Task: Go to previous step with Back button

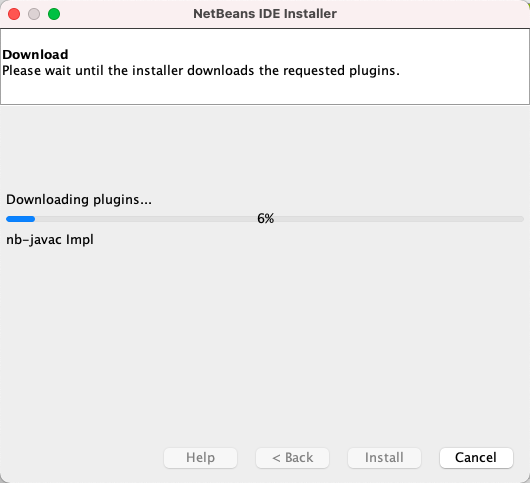Action: click(292, 458)
